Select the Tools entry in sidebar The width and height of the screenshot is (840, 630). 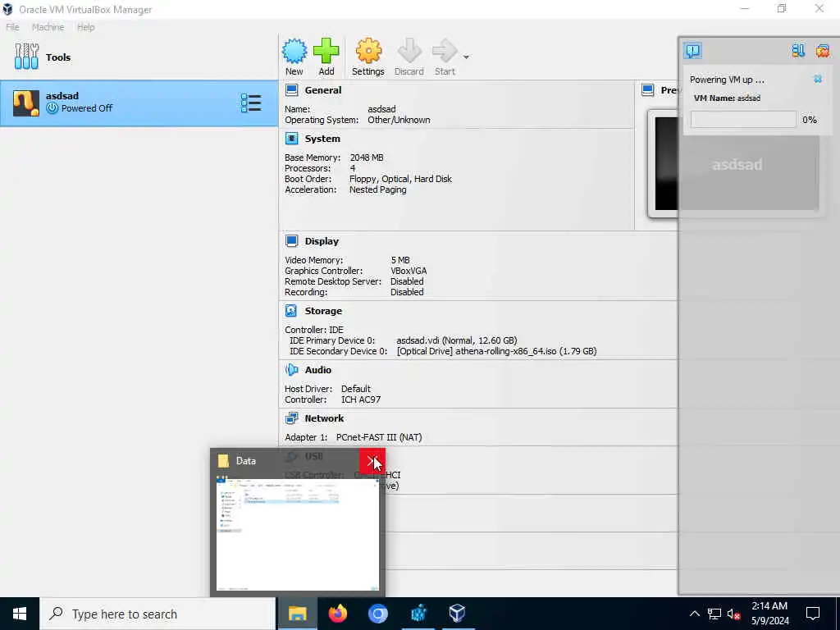click(x=139, y=57)
